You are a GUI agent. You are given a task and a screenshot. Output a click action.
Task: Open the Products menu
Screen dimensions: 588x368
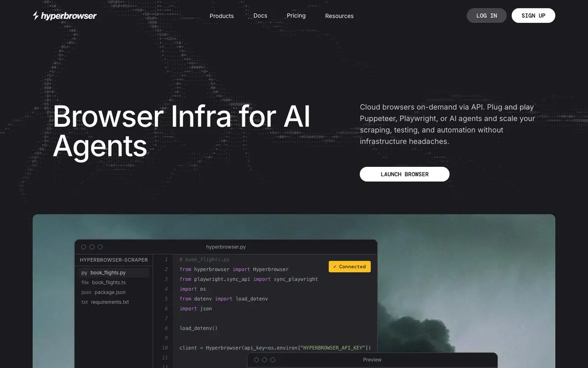221,16
